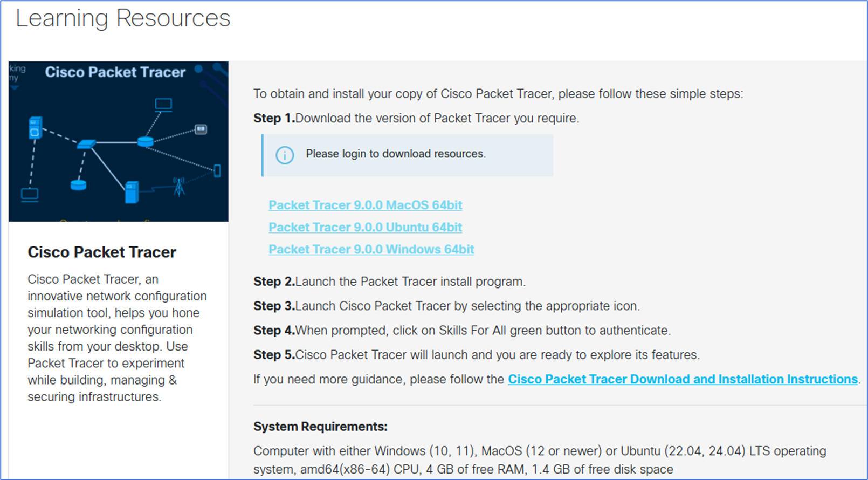Click the Cisco Packet Tracer card title
Screen dimensions: 868x480
[102, 252]
